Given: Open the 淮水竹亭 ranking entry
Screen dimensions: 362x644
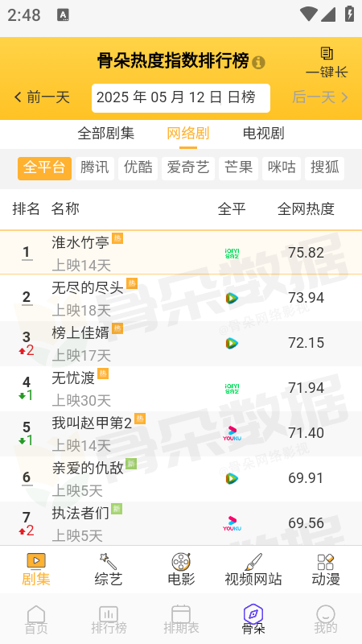Looking at the screenshot, I should point(181,252).
